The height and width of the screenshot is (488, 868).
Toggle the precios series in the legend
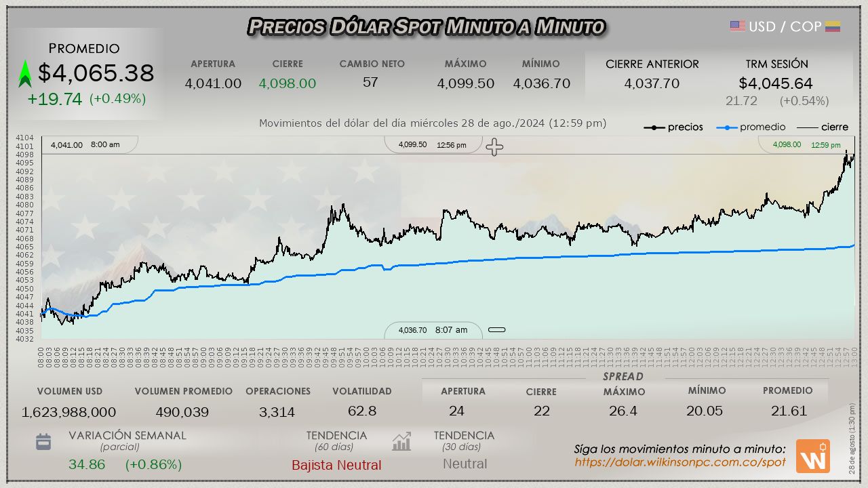[x=673, y=127]
